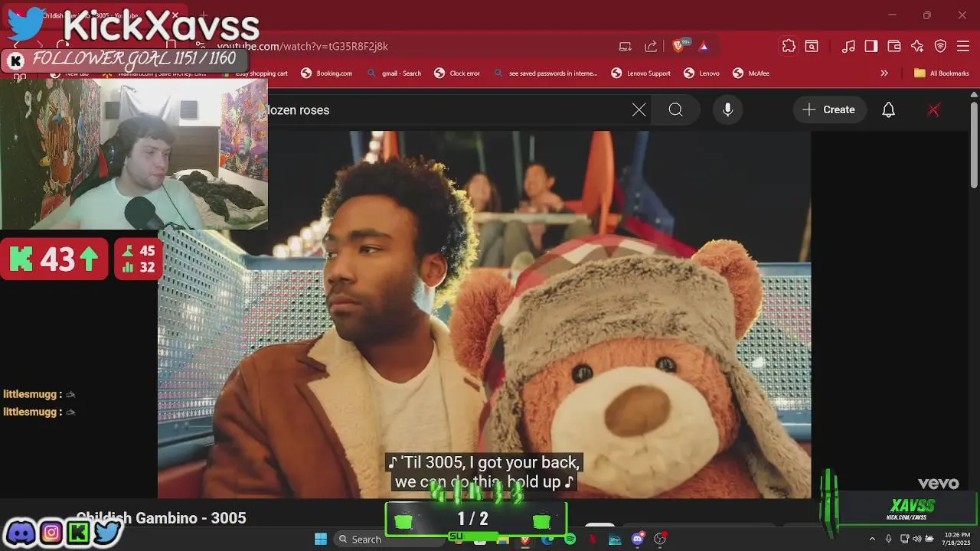Click the YouTube Create button
980x551 pixels.
(829, 110)
